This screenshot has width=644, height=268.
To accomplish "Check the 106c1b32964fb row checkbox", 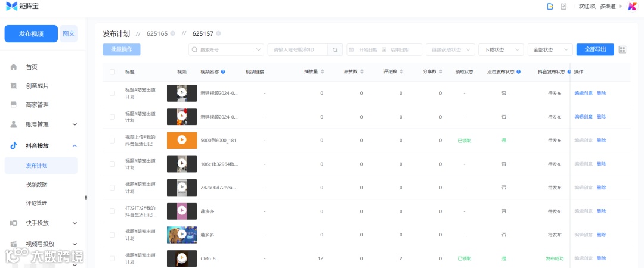I will 113,164.
